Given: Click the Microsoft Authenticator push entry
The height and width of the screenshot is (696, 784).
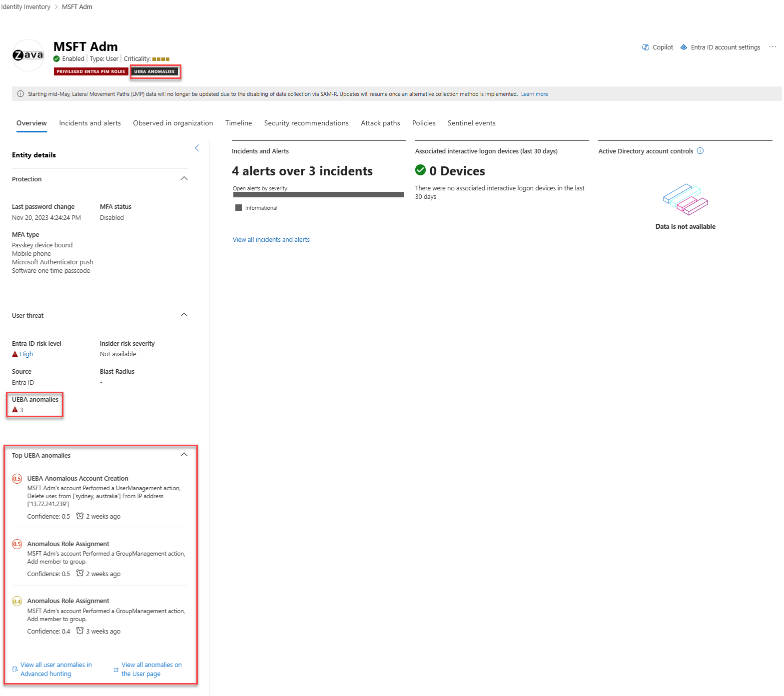Looking at the screenshot, I should [52, 262].
